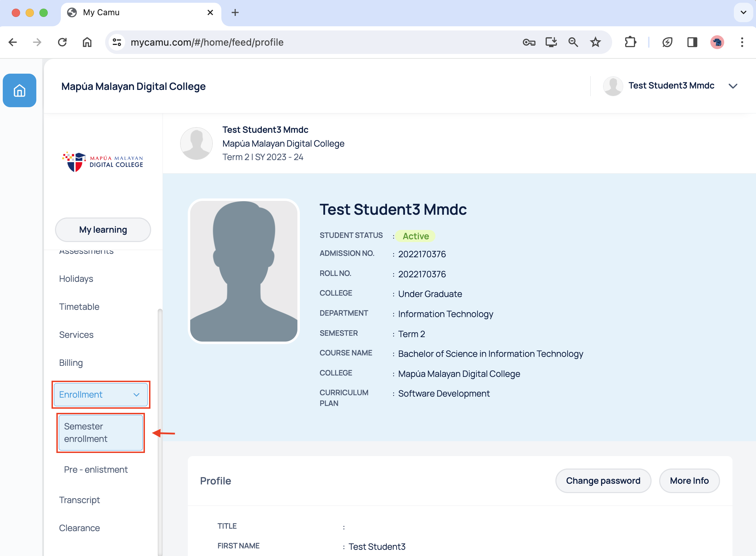Click the Mapúa Malayan Digital College logo

pos(103,161)
